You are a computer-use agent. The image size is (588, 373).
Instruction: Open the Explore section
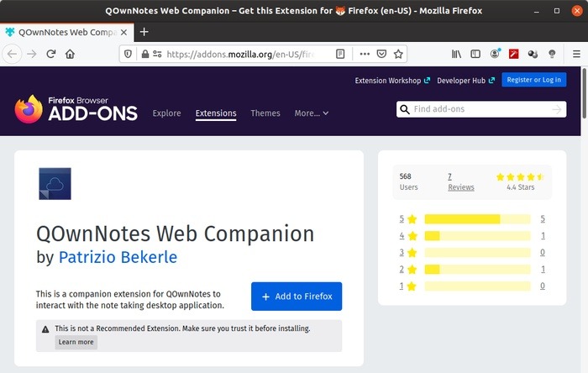point(166,113)
